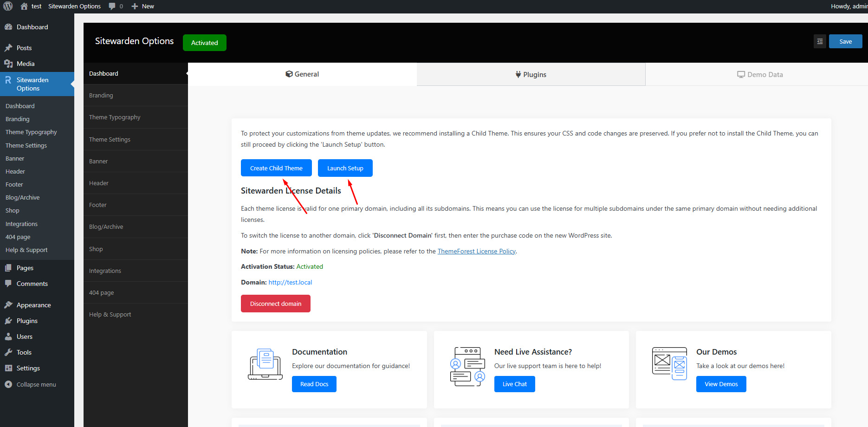Open the comments bubble icon in admin bar
The height and width of the screenshot is (427, 868).
pyautogui.click(x=112, y=6)
